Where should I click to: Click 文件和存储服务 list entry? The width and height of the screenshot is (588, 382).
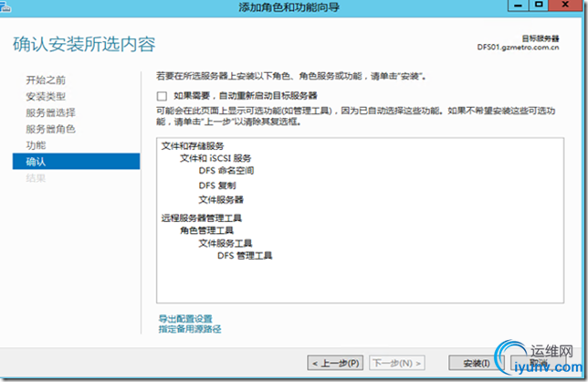click(193, 146)
